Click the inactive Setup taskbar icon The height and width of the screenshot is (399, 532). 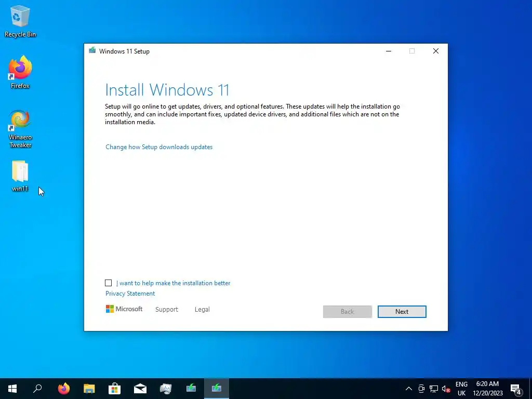[191, 389]
